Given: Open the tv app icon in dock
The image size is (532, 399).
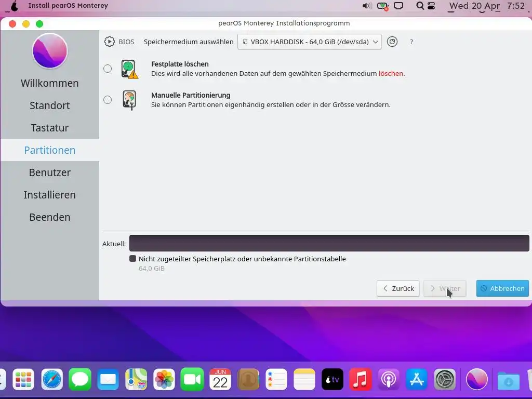Looking at the screenshot, I should 332,379.
